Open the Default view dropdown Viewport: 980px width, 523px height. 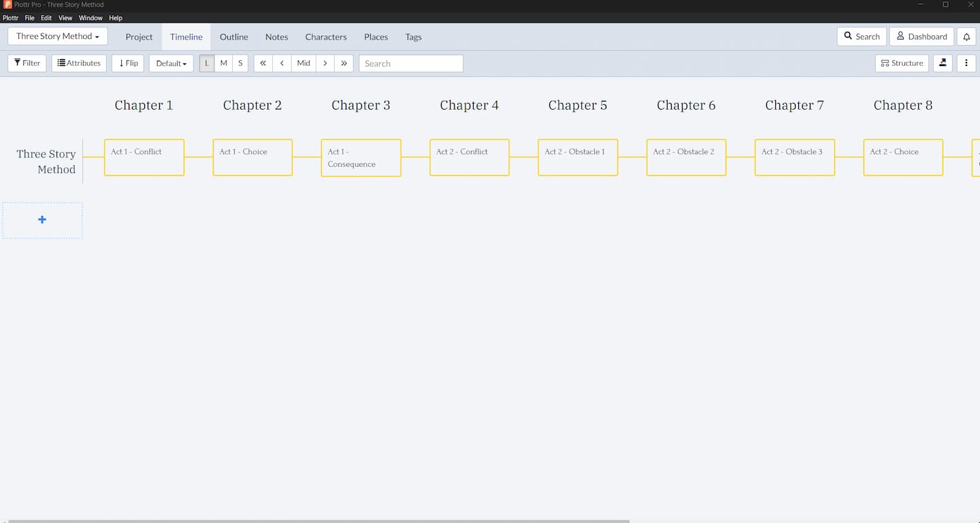(x=171, y=63)
